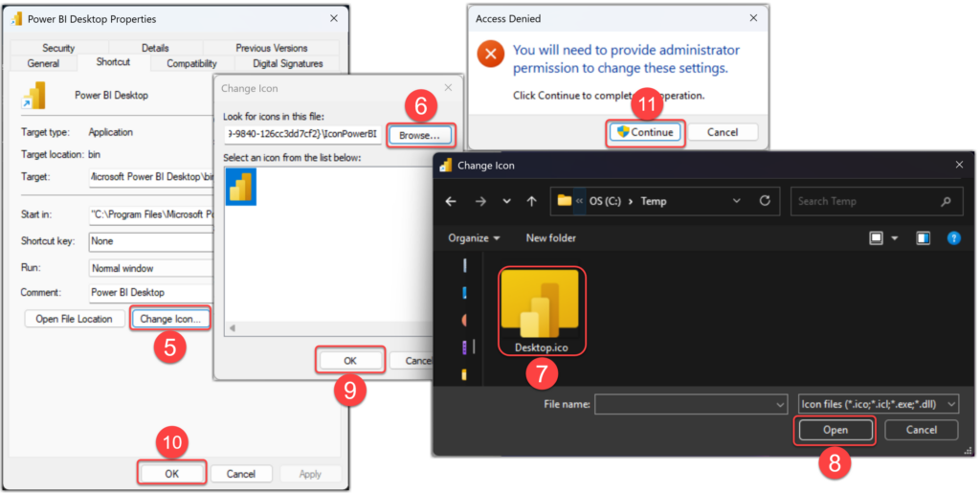The height and width of the screenshot is (493, 980).
Task: Cancel the dark Change Icon file dialog
Action: tap(922, 430)
